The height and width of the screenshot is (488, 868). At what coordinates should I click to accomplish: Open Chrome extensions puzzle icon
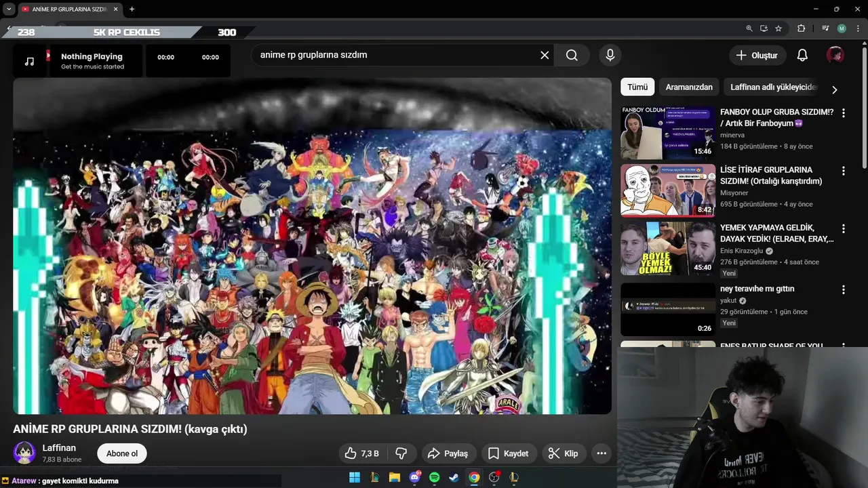(802, 28)
